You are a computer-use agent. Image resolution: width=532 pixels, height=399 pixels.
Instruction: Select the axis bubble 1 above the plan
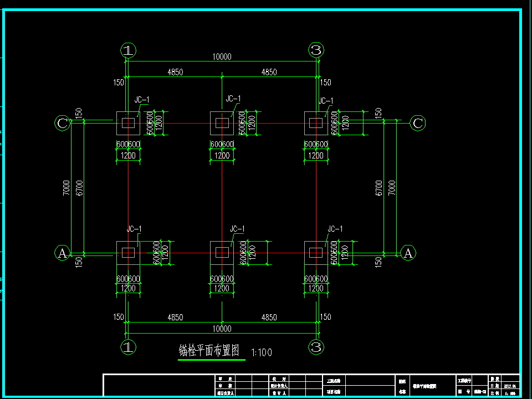(128, 50)
